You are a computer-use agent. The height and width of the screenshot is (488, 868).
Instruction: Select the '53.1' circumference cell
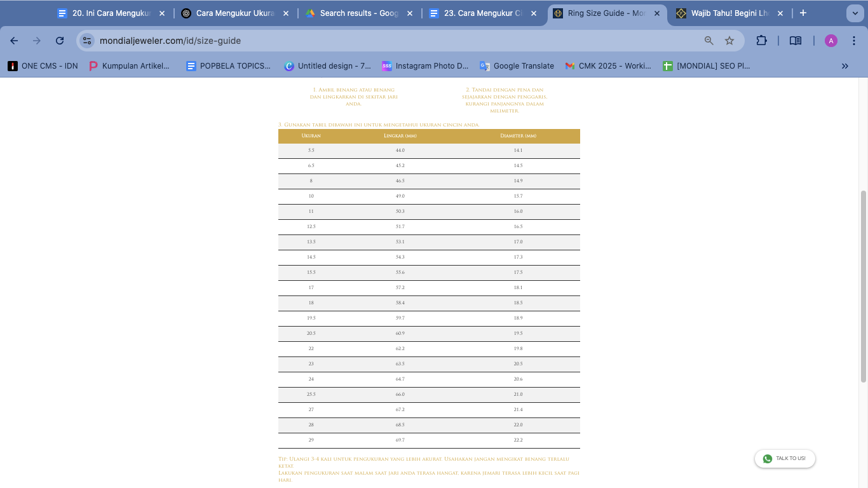click(x=400, y=242)
